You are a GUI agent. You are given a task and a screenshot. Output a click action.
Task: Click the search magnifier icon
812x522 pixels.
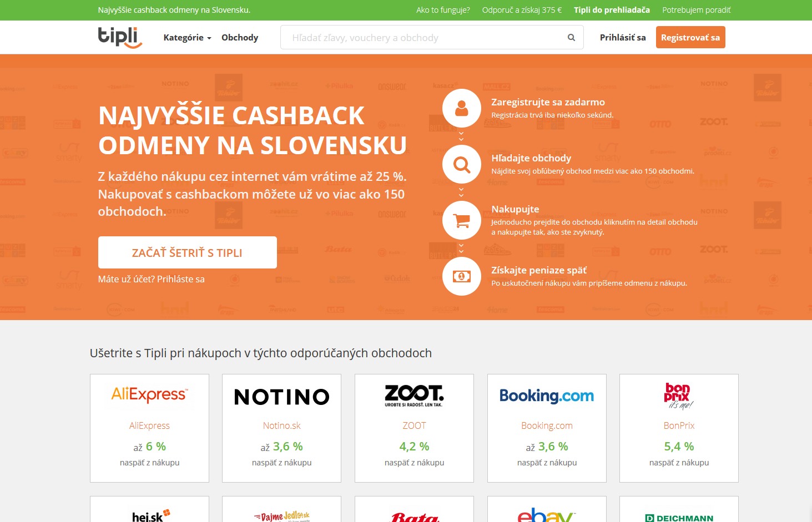pos(571,38)
